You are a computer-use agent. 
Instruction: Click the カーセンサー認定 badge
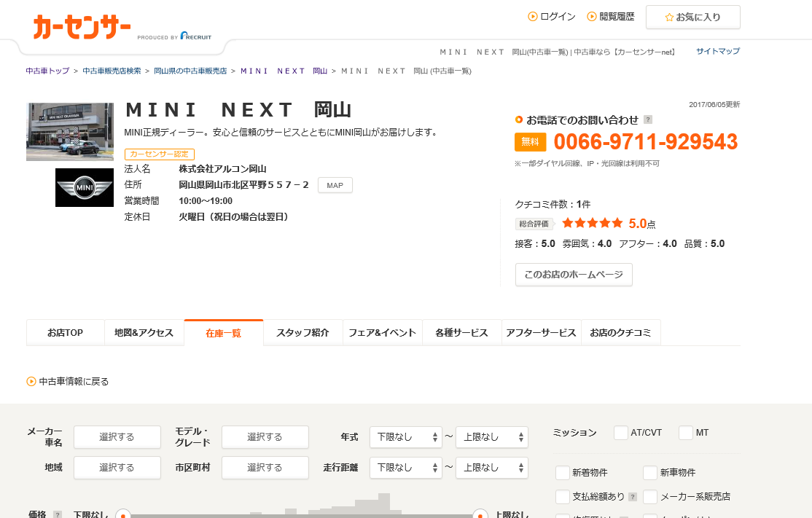coord(160,154)
